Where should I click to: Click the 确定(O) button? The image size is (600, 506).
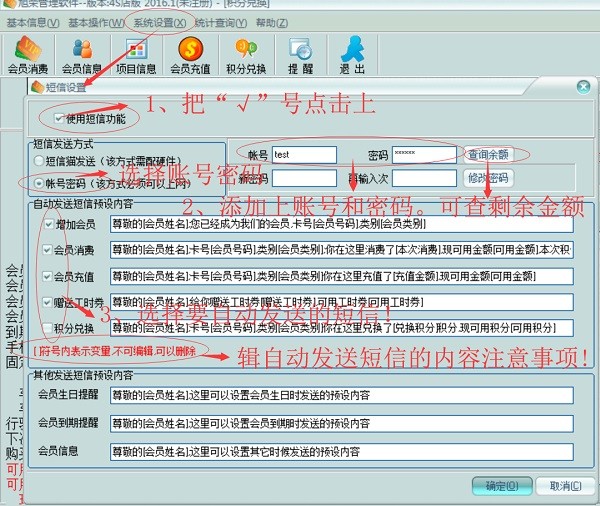point(502,486)
